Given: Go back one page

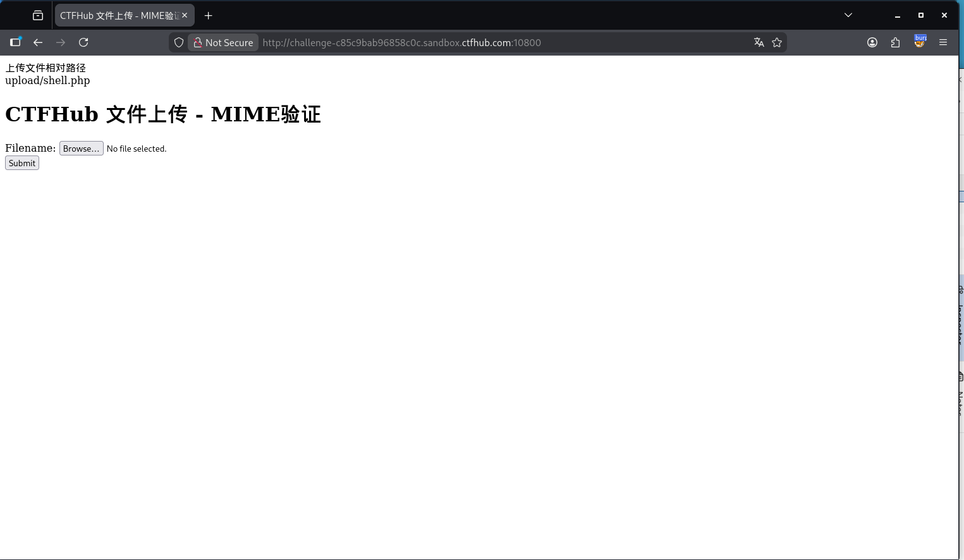Looking at the screenshot, I should click(38, 42).
